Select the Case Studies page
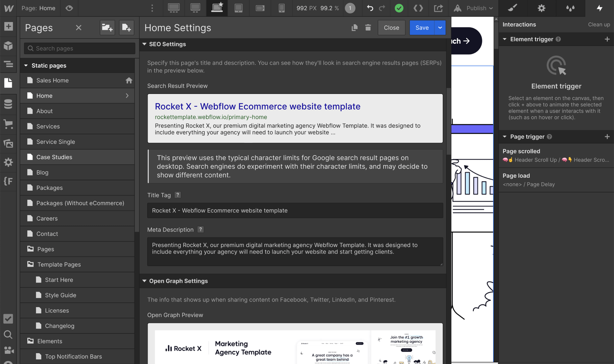The height and width of the screenshot is (364, 614). 77,157
